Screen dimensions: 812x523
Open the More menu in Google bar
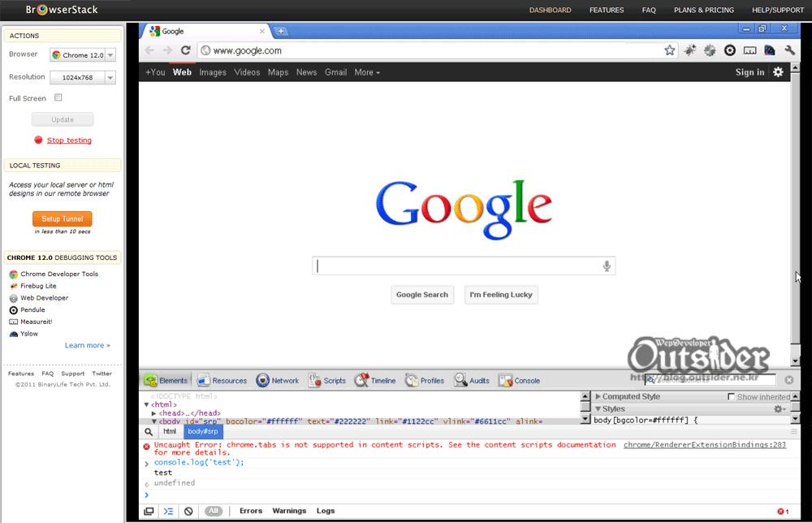(367, 72)
